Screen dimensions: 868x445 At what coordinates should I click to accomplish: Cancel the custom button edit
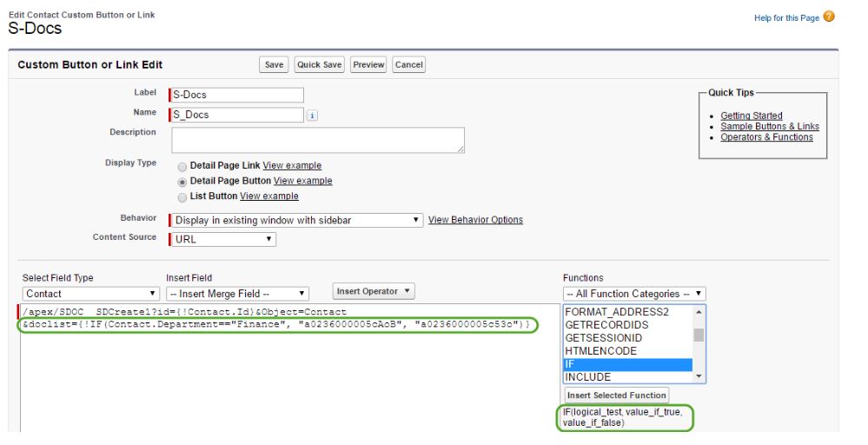coord(409,65)
